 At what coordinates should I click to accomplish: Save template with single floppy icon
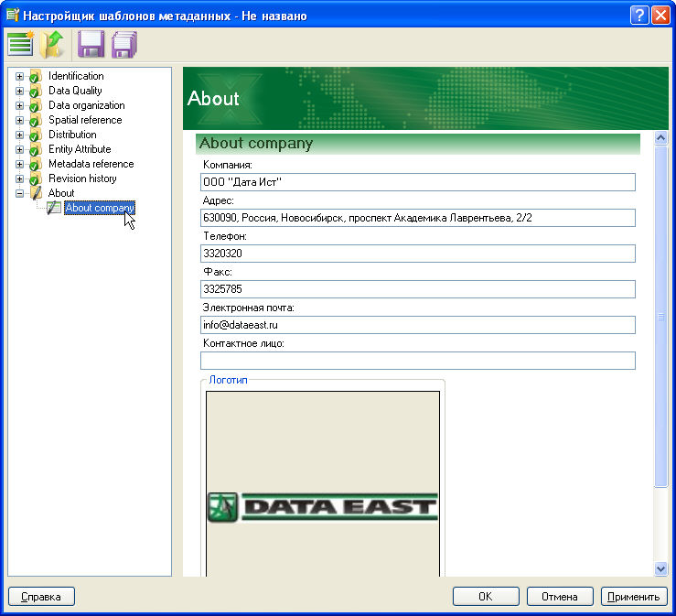click(91, 44)
